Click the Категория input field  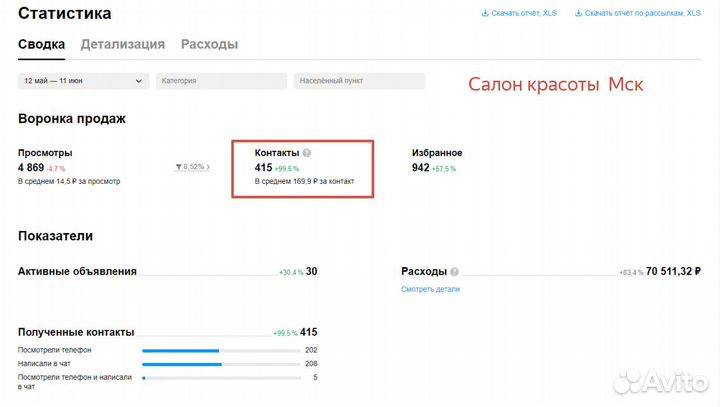point(221,81)
